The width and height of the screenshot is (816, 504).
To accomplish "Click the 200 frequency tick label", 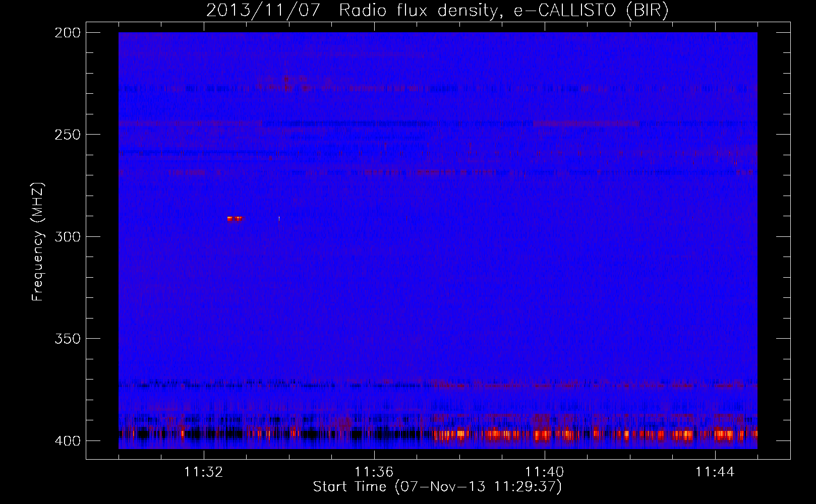I will pos(67,33).
